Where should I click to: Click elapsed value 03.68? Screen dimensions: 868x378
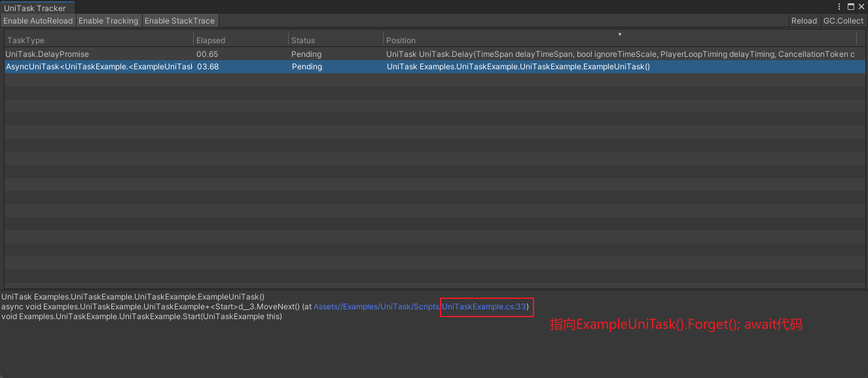click(208, 67)
